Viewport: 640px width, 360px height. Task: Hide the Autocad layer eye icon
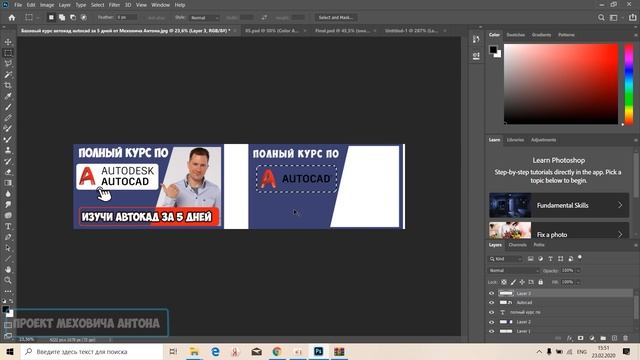[491, 302]
